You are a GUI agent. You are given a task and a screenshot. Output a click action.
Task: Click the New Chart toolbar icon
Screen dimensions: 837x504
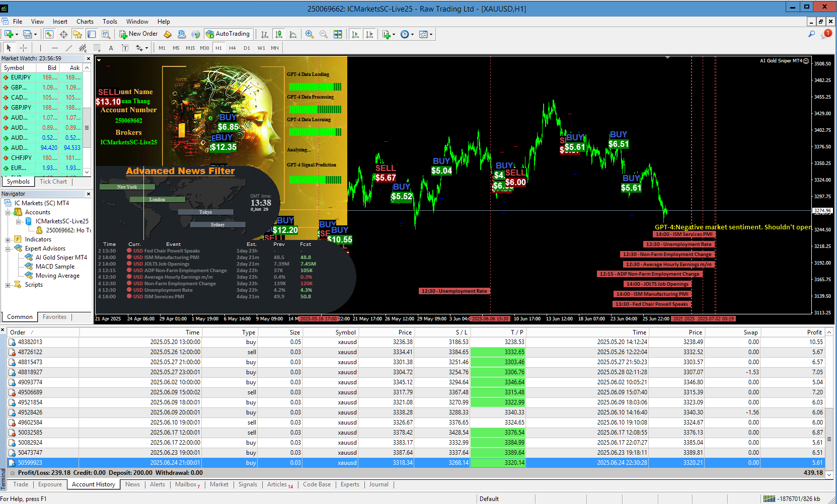tap(9, 34)
